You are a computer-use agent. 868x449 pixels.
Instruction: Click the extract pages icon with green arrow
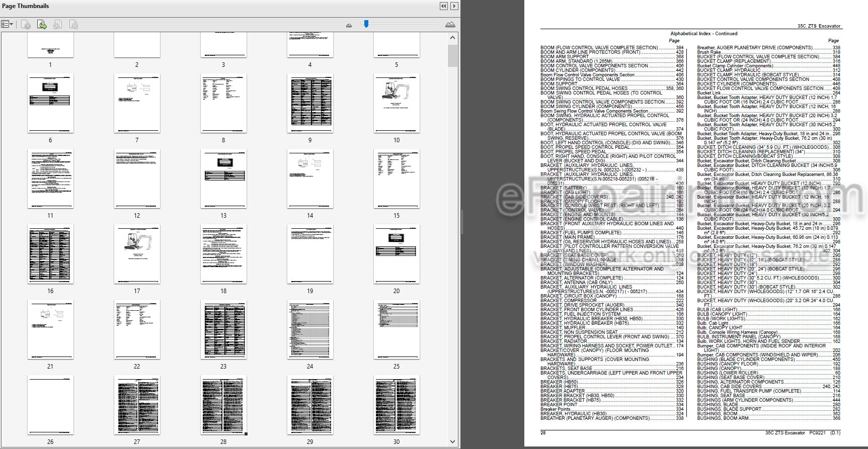pos(42,24)
